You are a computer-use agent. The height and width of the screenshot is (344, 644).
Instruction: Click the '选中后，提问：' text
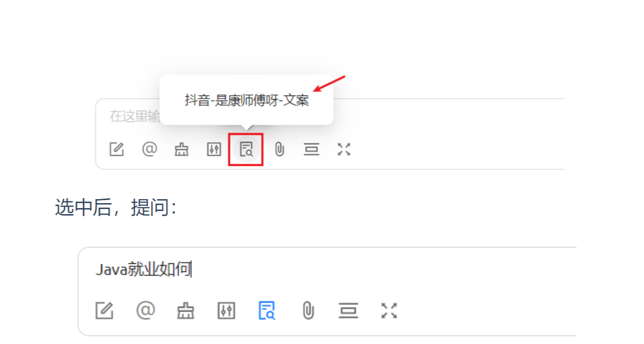coord(115,208)
